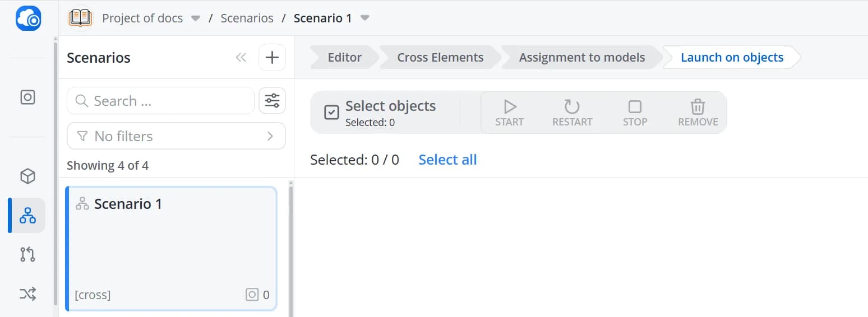868x317 pixels.
Task: Click the Selected: 0 / 0 counter
Action: point(354,160)
